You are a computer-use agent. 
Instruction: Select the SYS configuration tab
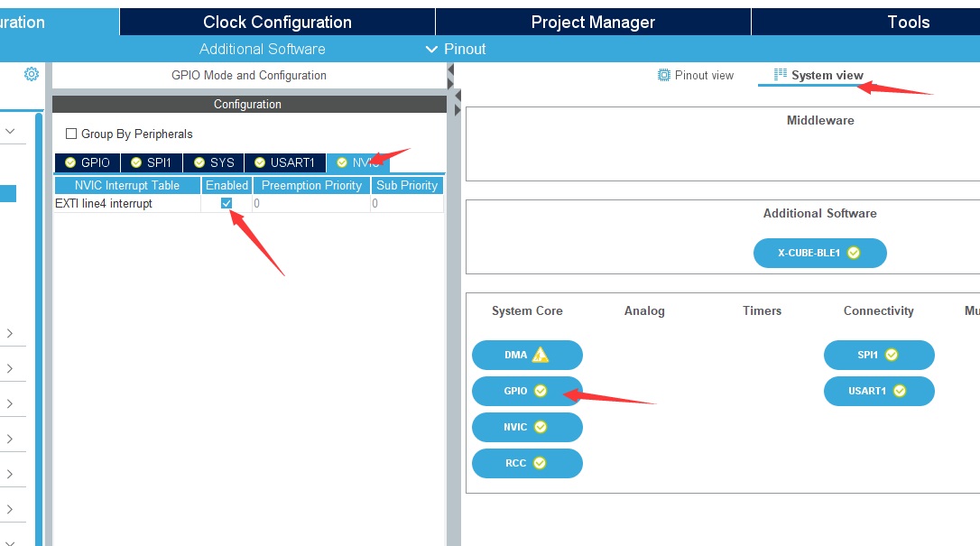click(214, 162)
